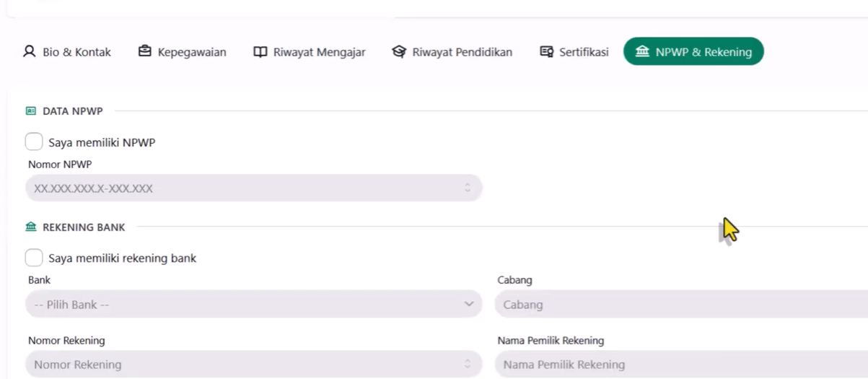Click the stepper arrows in Nomor NPWP field
868x379 pixels.
tap(468, 188)
